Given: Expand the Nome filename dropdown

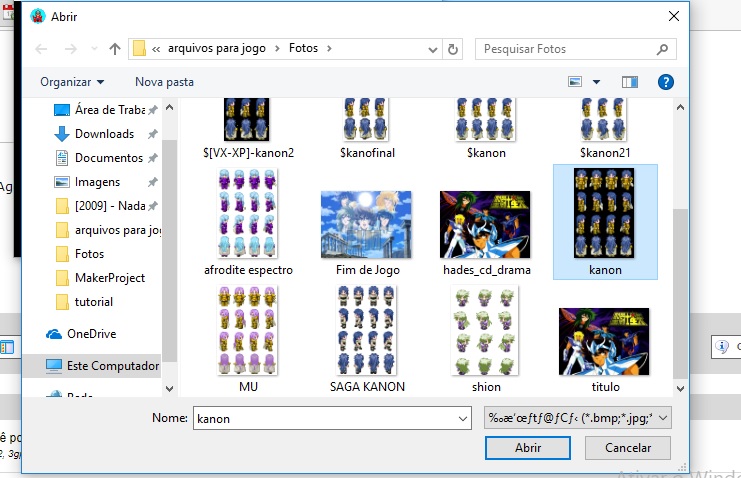Looking at the screenshot, I should click(x=463, y=418).
